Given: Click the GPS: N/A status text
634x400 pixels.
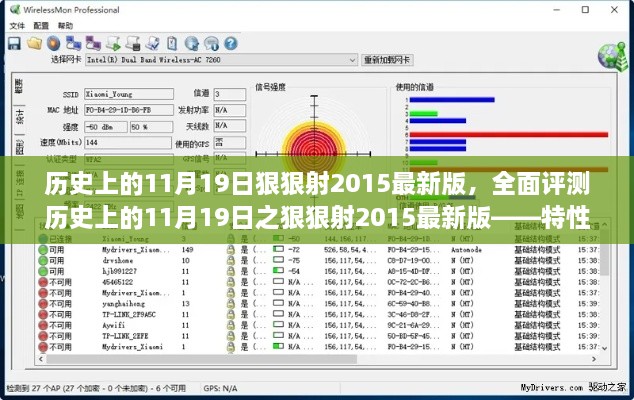Looking at the screenshot, I should (220, 389).
